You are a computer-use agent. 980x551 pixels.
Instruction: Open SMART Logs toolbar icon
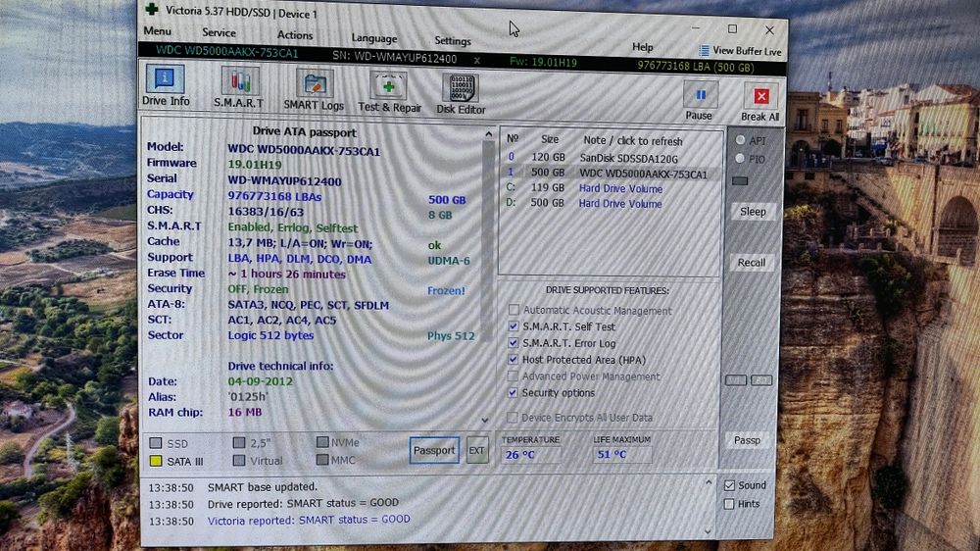[x=315, y=84]
